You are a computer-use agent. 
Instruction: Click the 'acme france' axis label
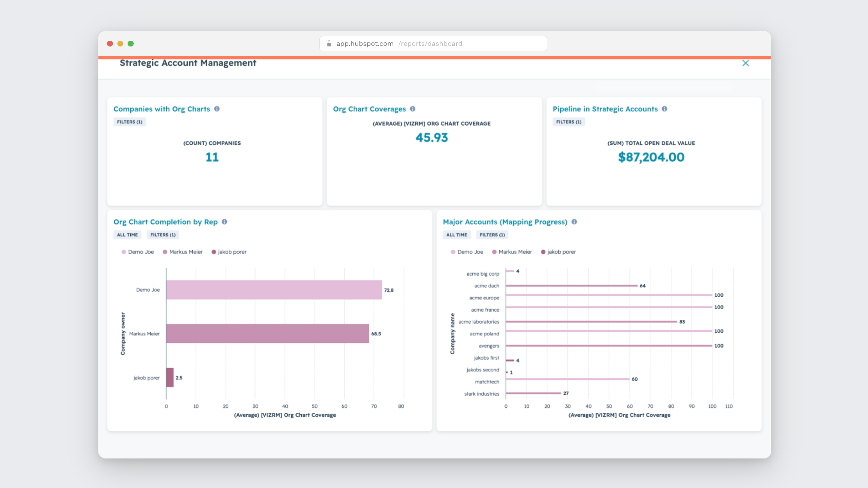coord(485,310)
